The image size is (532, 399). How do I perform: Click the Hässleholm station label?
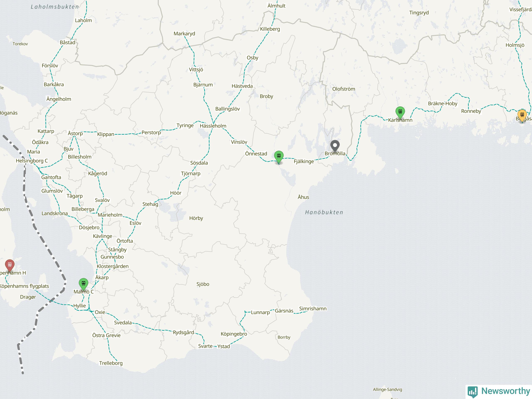tap(213, 126)
